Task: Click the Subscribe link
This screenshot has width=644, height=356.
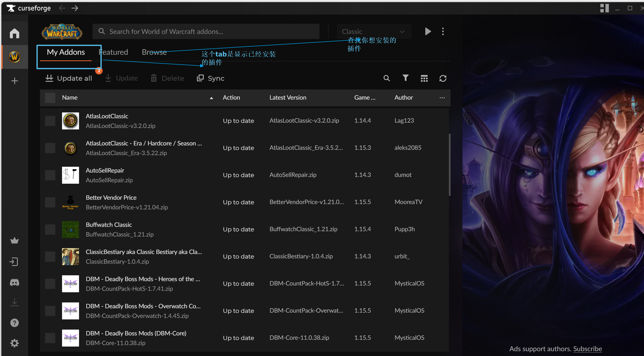Action: tap(587, 348)
